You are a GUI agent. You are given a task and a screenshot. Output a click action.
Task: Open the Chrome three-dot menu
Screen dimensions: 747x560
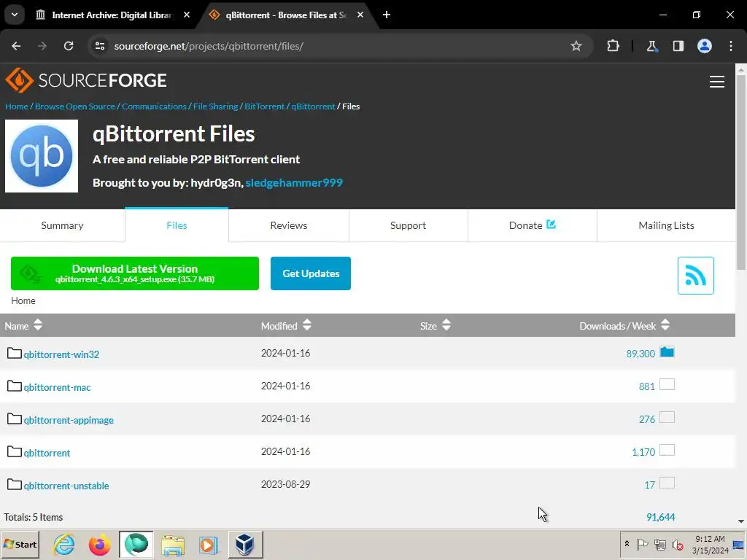[731, 46]
